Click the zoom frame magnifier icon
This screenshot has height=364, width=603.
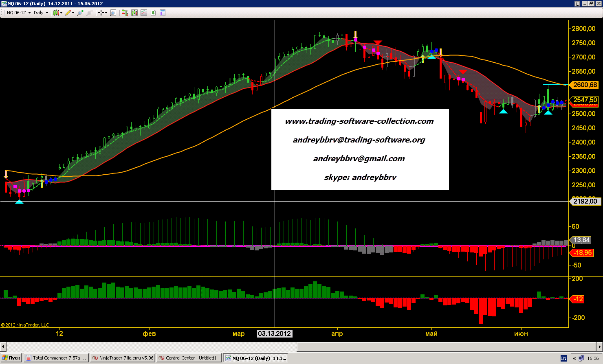pos(113,13)
